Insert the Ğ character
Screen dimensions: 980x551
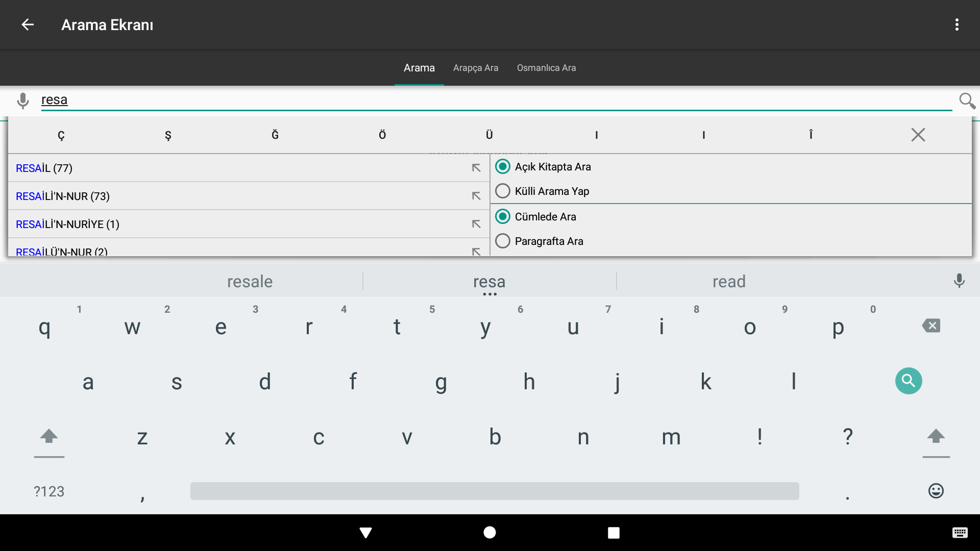[x=275, y=135]
